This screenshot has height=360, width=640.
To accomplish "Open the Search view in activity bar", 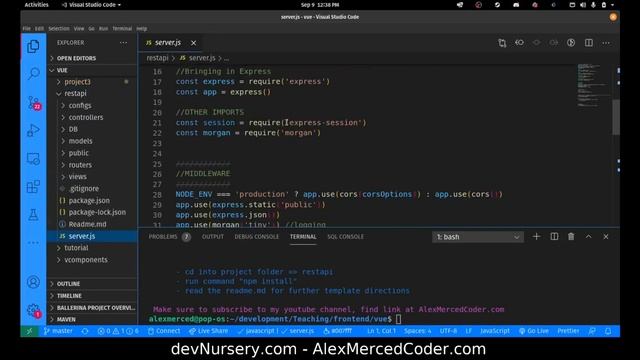I will click(x=33, y=74).
